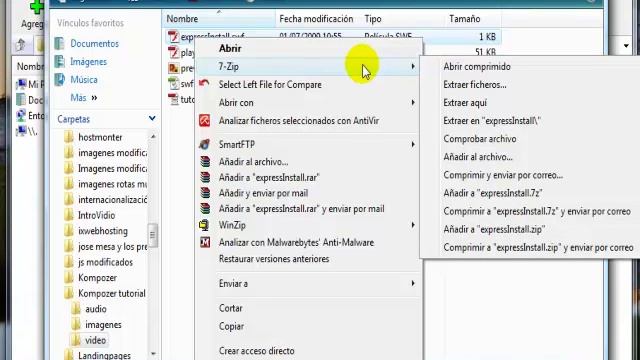This screenshot has width=640, height=360.
Task: Click the Malwarebytes icon in context menu
Action: click(x=205, y=242)
